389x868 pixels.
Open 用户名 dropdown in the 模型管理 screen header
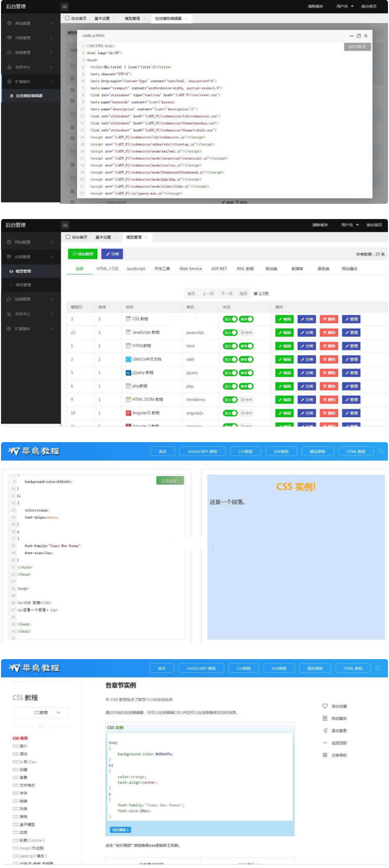350,225
